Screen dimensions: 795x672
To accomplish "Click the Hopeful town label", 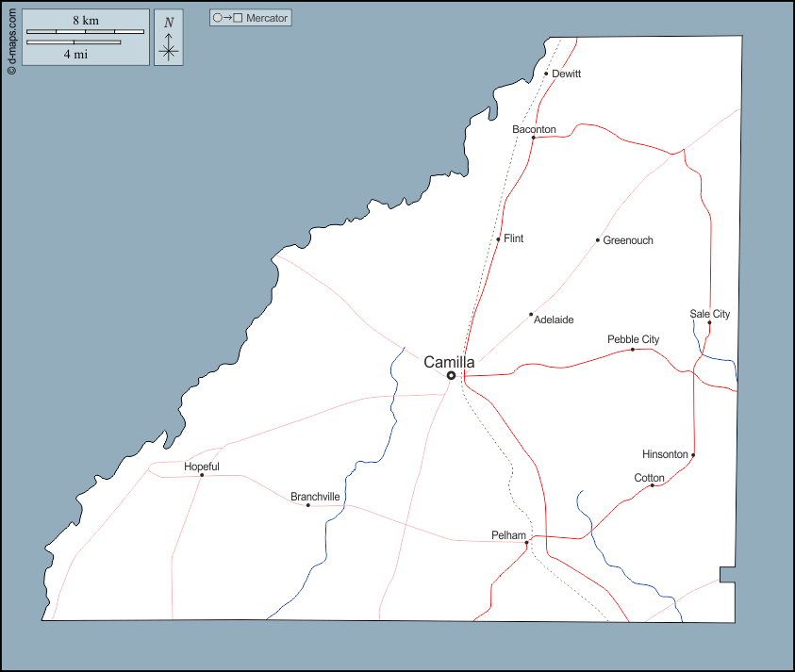I will point(202,467).
